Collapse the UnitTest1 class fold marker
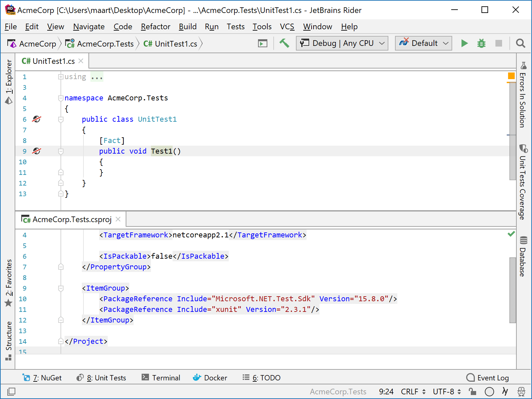The image size is (532, 399). (x=61, y=119)
